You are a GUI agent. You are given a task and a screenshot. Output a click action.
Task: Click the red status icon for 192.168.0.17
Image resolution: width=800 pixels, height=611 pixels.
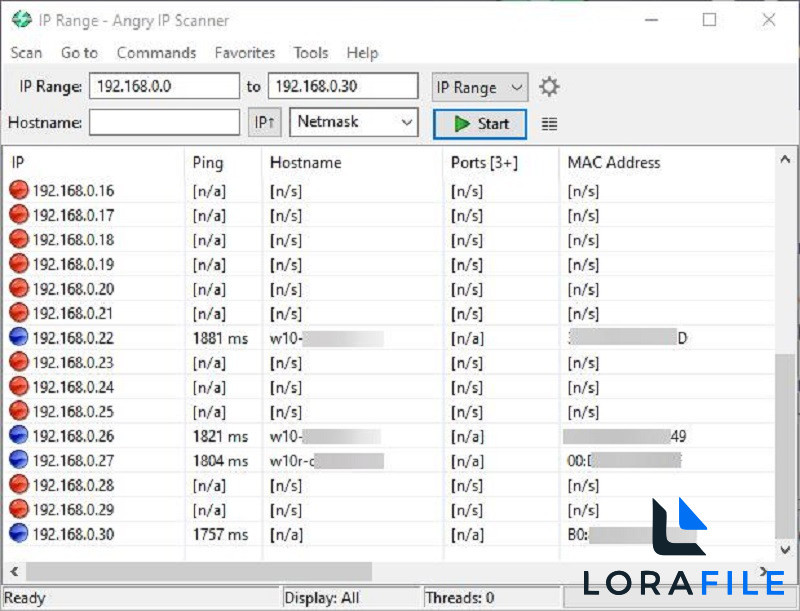pyautogui.click(x=19, y=215)
